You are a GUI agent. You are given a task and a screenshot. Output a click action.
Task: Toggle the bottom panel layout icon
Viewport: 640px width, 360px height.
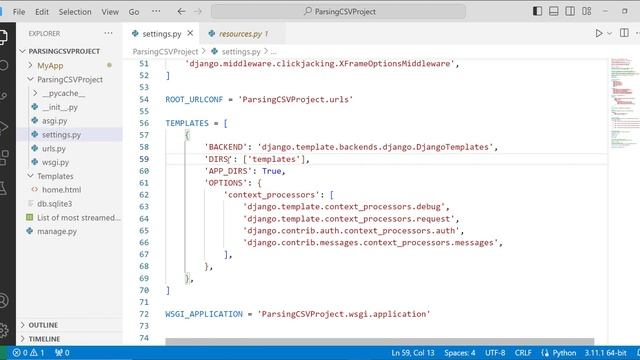tap(553, 11)
